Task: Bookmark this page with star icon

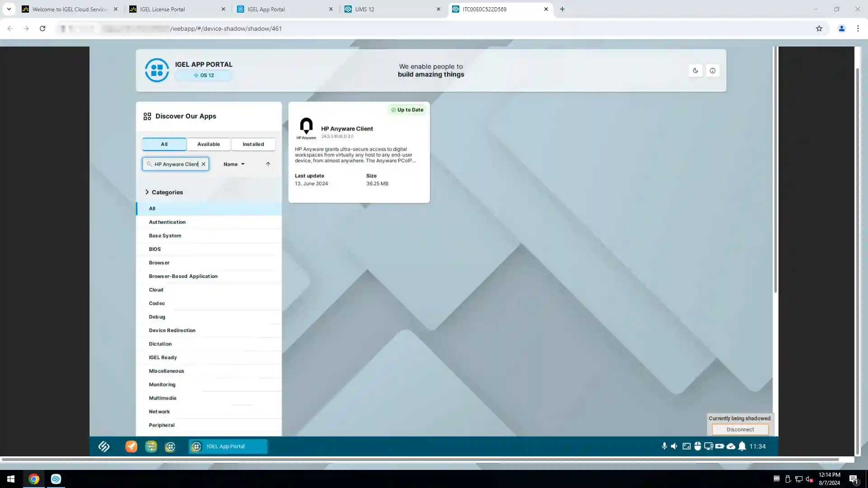Action: coord(819,28)
